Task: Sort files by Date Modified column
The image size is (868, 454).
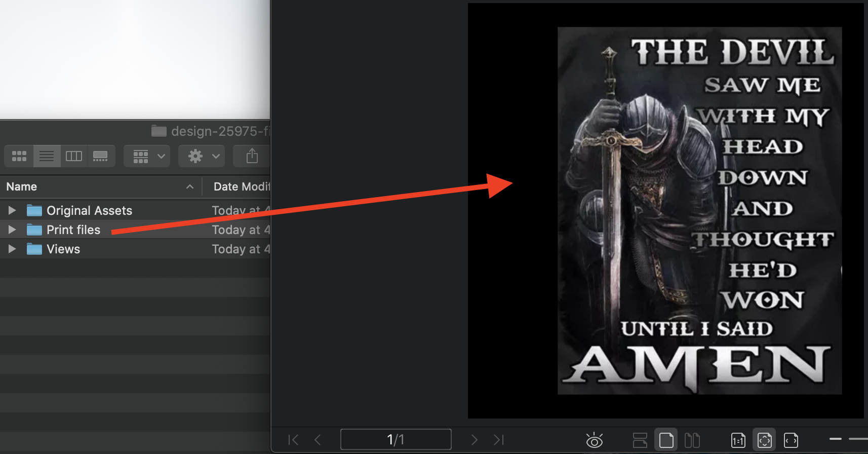Action: click(242, 186)
